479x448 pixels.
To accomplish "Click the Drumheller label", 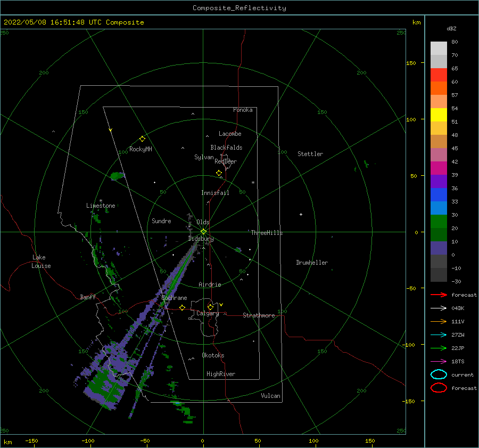I will 312,263.
